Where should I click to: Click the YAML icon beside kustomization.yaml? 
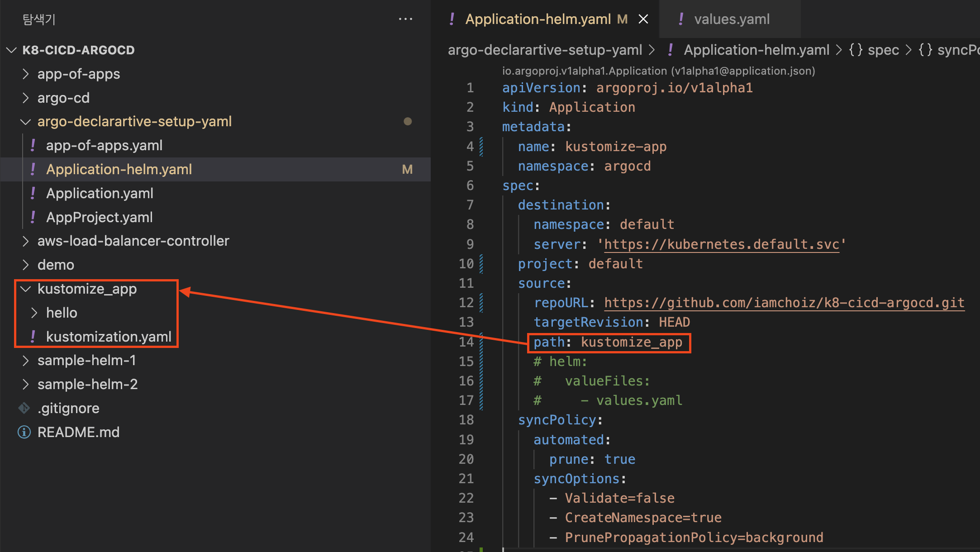(33, 337)
